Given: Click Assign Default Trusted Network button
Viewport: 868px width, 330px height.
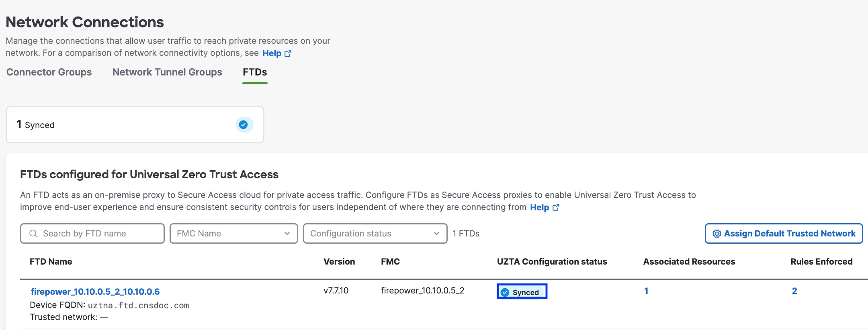Looking at the screenshot, I should point(784,234).
